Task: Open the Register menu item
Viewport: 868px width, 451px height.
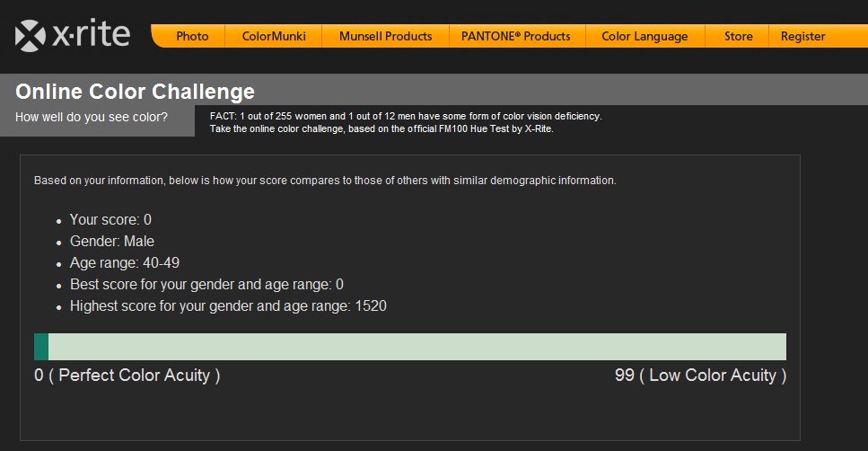Action: pos(802,36)
